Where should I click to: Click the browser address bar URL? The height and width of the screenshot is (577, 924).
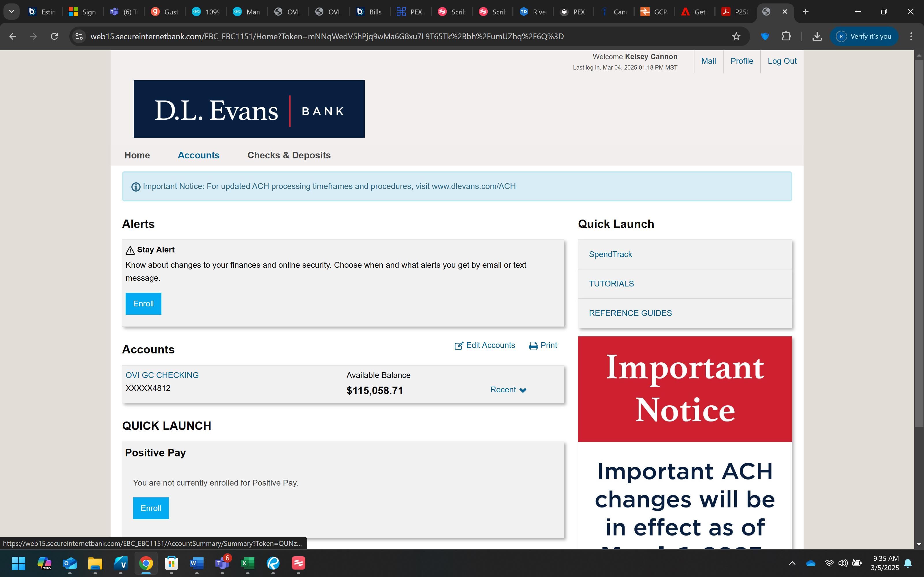coord(327,36)
